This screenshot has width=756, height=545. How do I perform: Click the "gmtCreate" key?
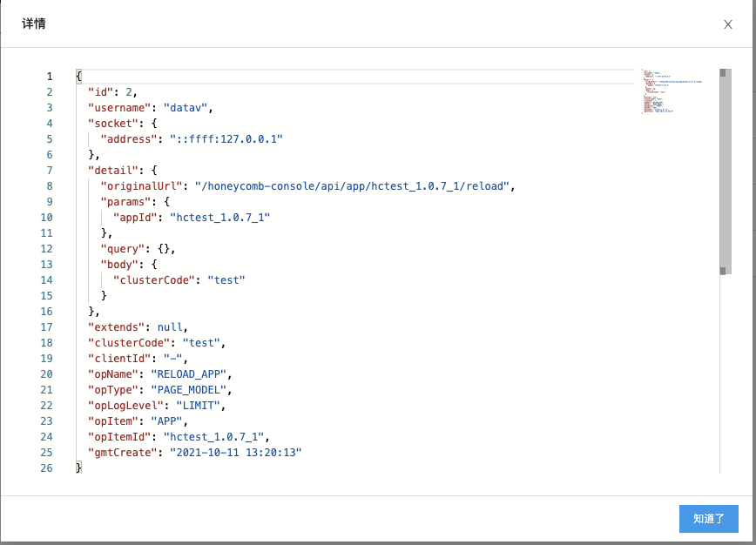click(123, 453)
